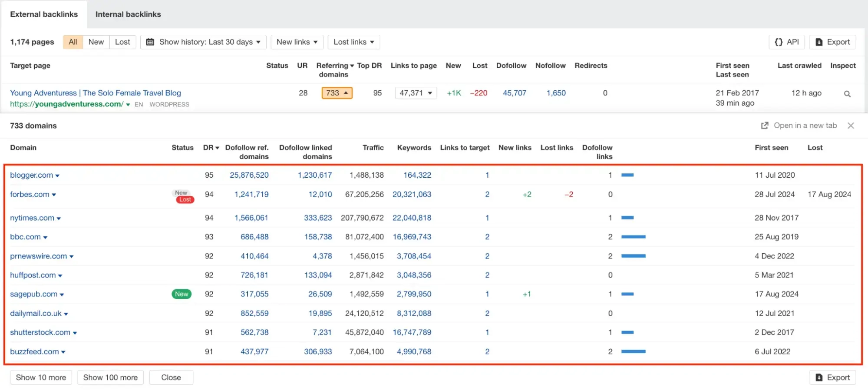Open the Lost links dropdown
This screenshot has width=868, height=391.
(x=353, y=42)
